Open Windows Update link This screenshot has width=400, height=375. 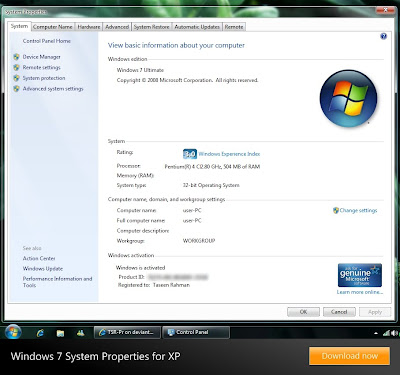click(43, 269)
